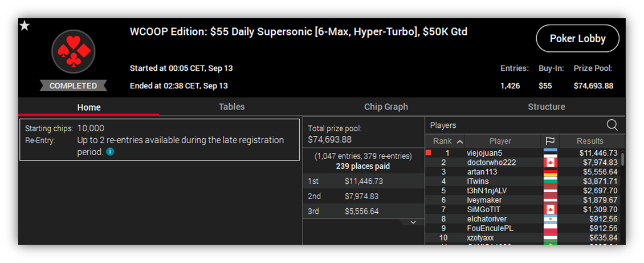Toggle Rank column sort arrow
Image resolution: width=644 pixels, height=263 pixels.
point(460,141)
